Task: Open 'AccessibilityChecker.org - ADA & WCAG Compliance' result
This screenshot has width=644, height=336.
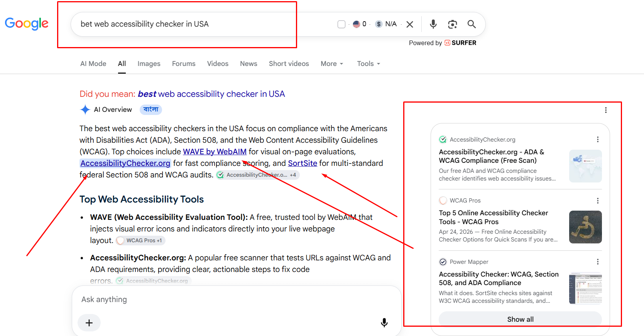Action: [492, 156]
